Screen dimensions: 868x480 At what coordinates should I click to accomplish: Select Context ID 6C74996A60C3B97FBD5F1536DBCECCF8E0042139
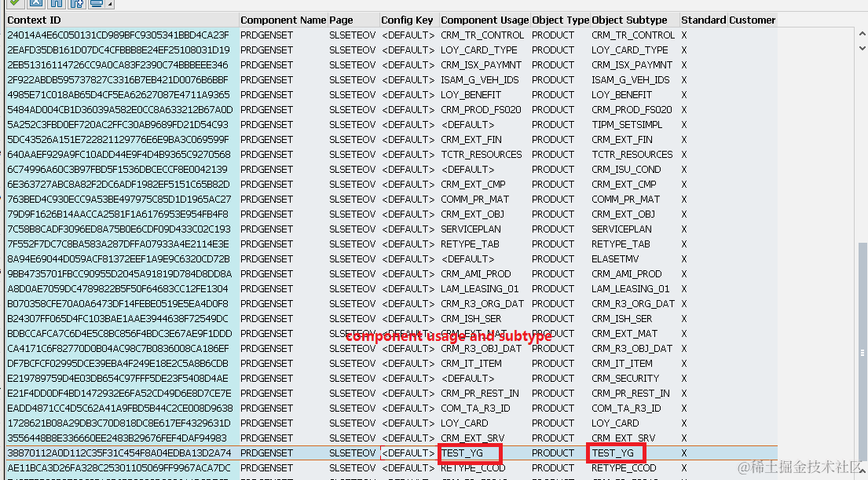click(117, 170)
